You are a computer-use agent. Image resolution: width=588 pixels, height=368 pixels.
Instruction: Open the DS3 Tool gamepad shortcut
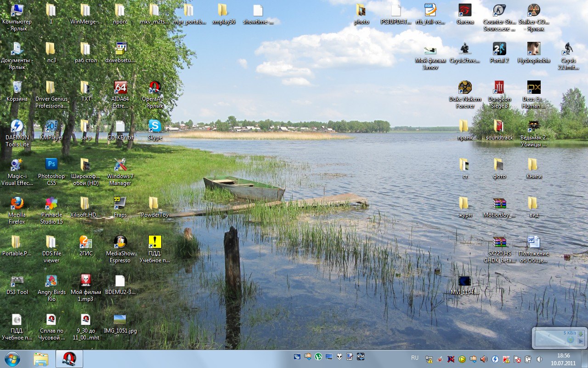click(x=17, y=284)
